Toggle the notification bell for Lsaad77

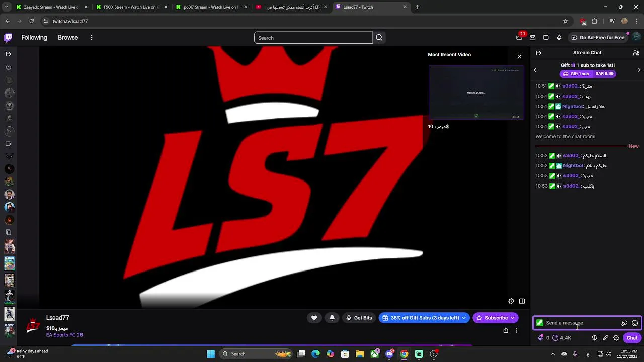(332, 318)
